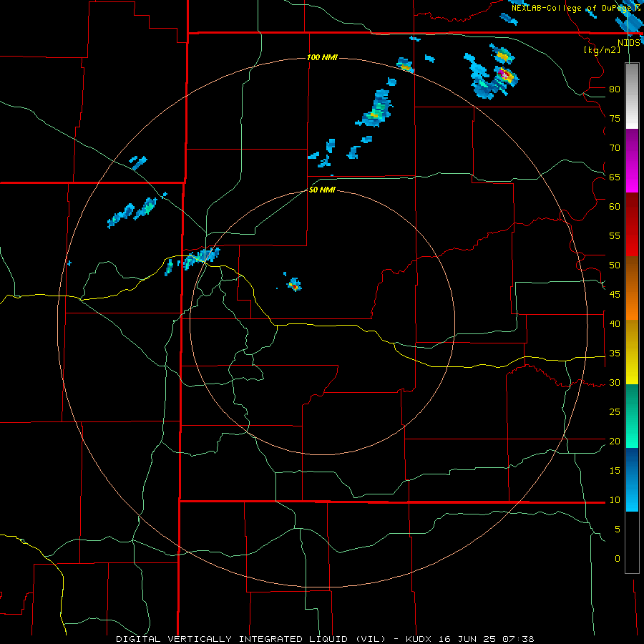Viewport: 644px width, 644px height.
Task: Click the 45 value on the scale
Action: click(615, 295)
